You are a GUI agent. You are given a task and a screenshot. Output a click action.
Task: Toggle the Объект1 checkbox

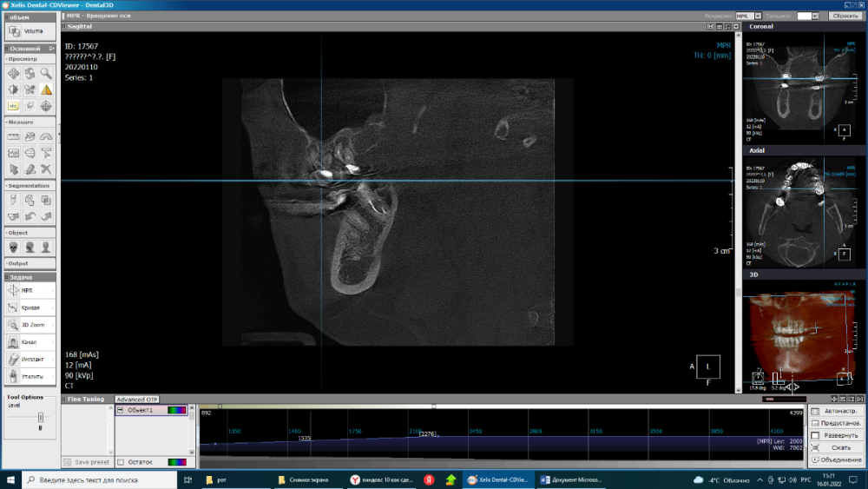(x=121, y=410)
